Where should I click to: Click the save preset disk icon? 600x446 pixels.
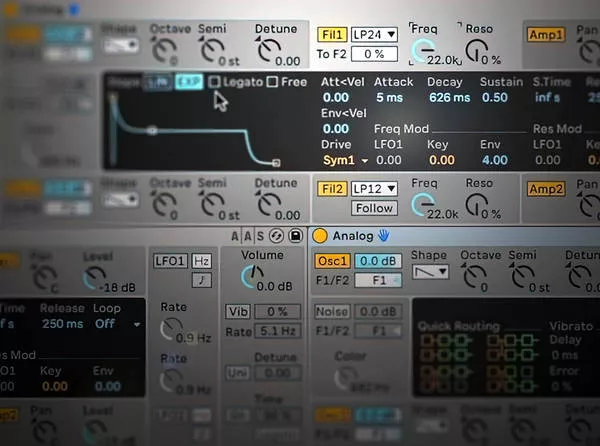tap(295, 236)
